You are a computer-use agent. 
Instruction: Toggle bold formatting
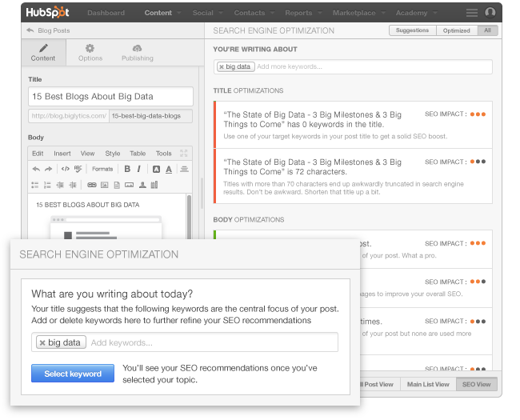[127, 169]
